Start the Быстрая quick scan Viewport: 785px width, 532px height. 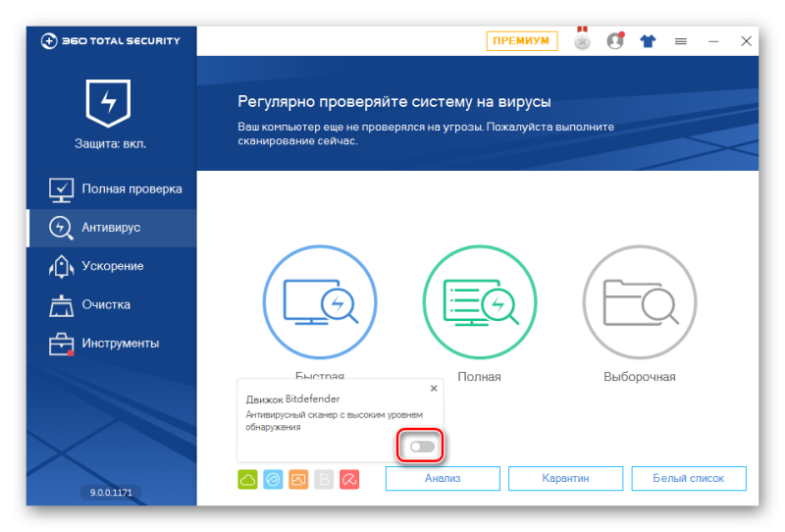click(x=320, y=302)
